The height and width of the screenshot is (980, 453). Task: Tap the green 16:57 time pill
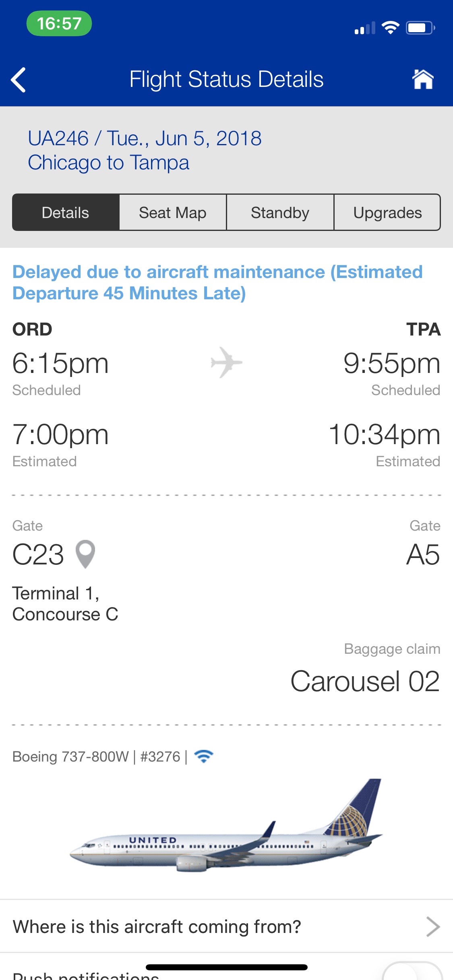[x=59, y=23]
